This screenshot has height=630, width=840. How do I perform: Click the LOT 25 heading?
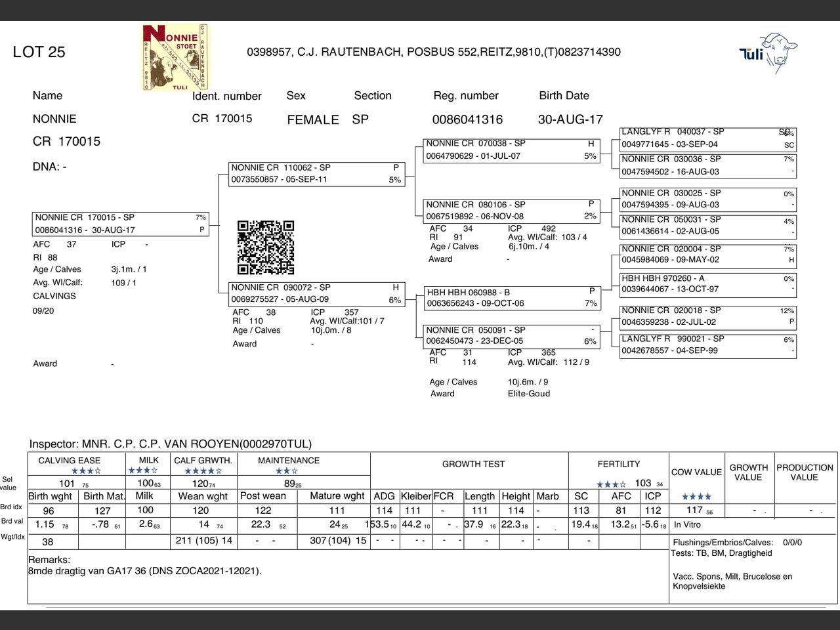click(39, 52)
